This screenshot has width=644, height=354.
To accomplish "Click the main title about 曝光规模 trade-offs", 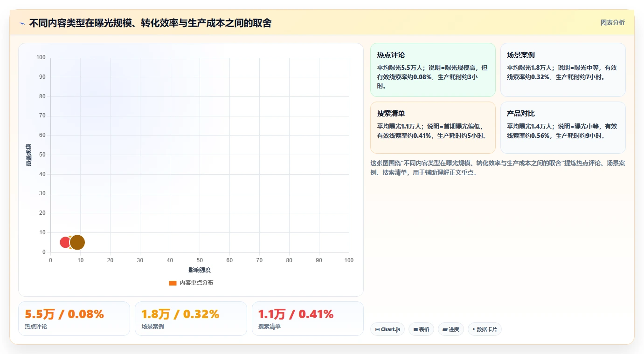I will (x=150, y=23).
